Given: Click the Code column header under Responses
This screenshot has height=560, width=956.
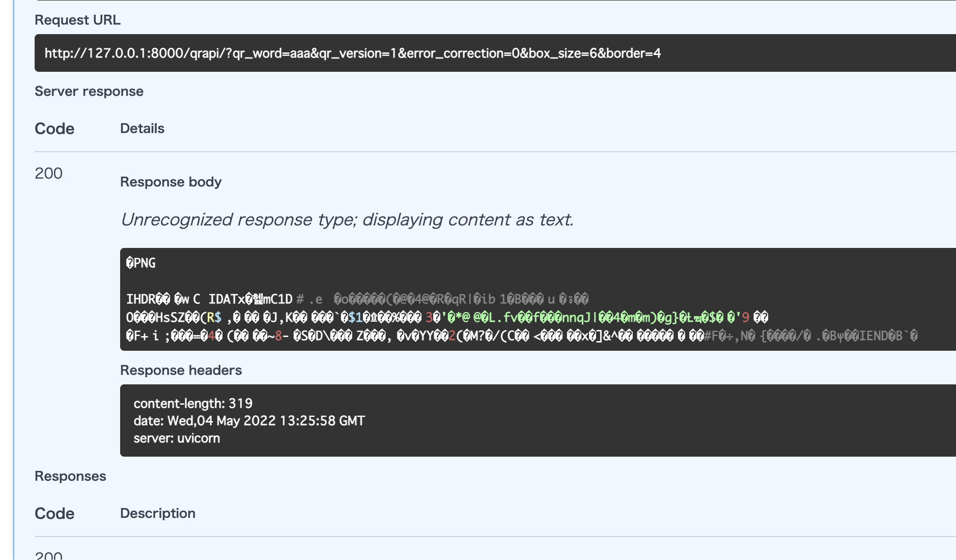Looking at the screenshot, I should tap(54, 514).
